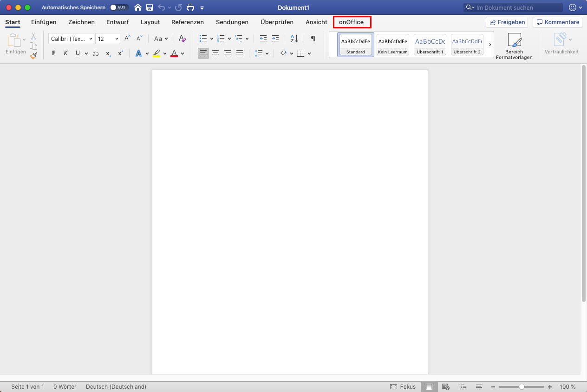Open customize quick access toolbar arrow
Image resolution: width=587 pixels, height=392 pixels.
point(202,8)
